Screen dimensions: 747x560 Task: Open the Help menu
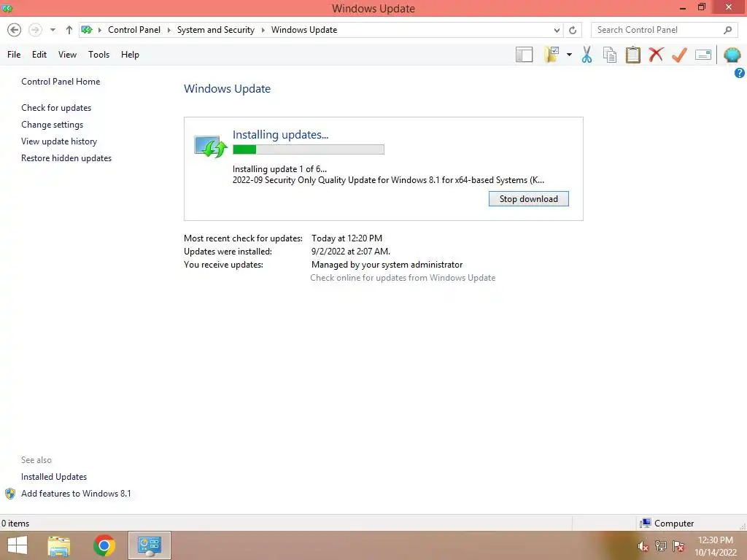pyautogui.click(x=130, y=55)
